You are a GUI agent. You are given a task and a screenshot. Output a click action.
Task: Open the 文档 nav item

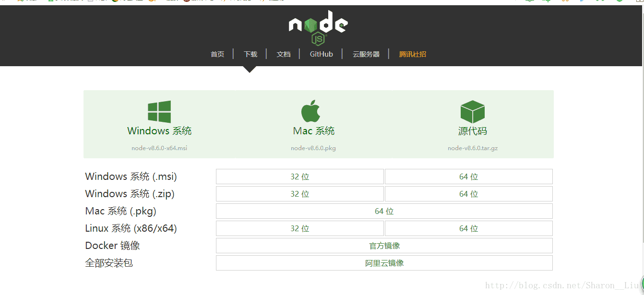click(x=284, y=54)
